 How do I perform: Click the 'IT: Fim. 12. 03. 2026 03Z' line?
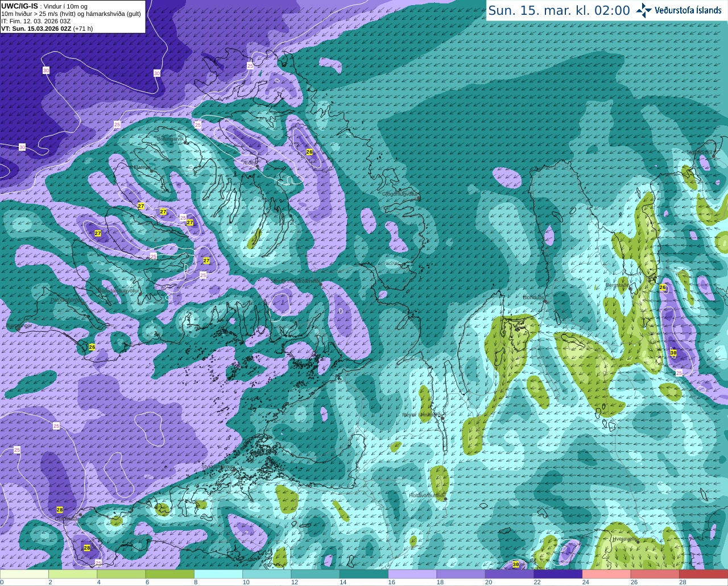tap(36, 21)
